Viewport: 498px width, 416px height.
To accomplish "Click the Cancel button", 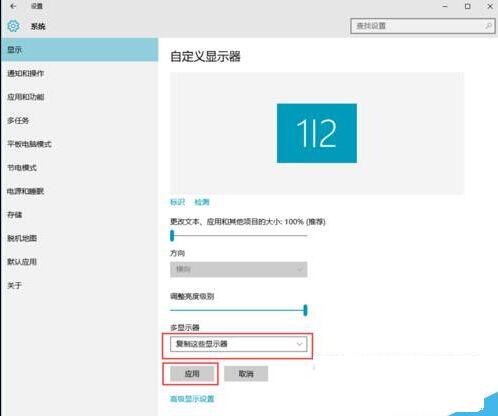I will 246,374.
